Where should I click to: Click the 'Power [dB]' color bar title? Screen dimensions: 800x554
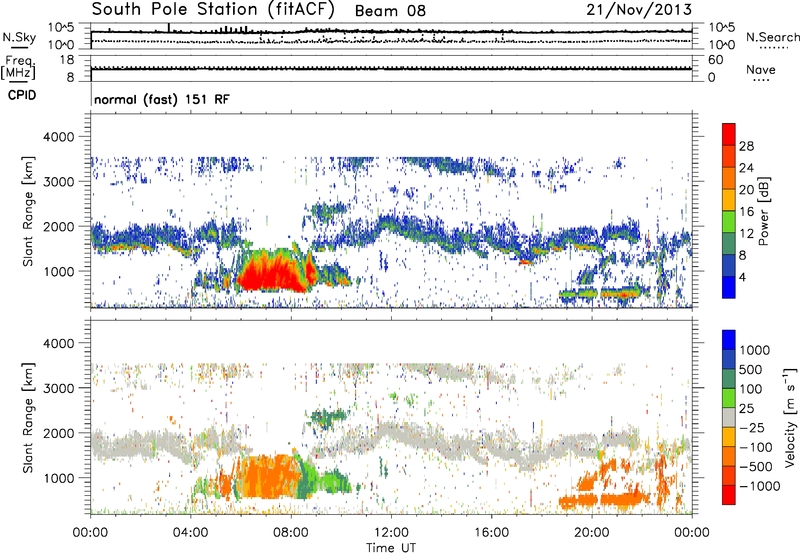[764, 211]
